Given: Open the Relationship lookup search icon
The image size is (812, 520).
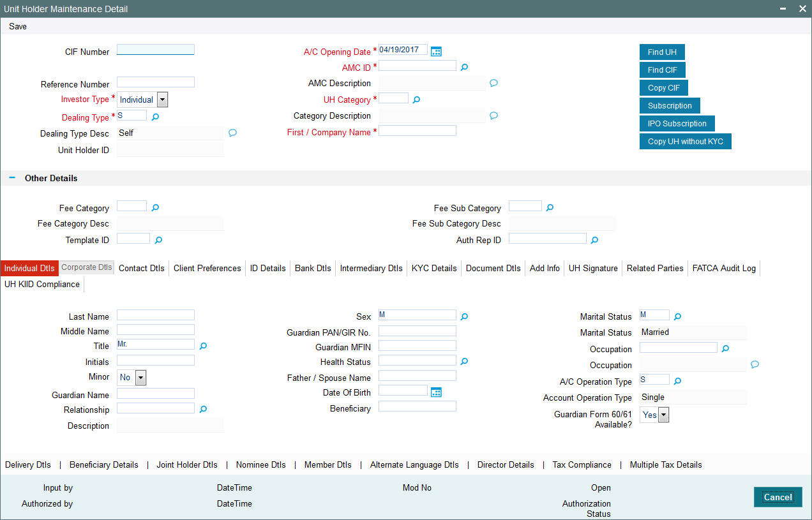Looking at the screenshot, I should pos(203,409).
